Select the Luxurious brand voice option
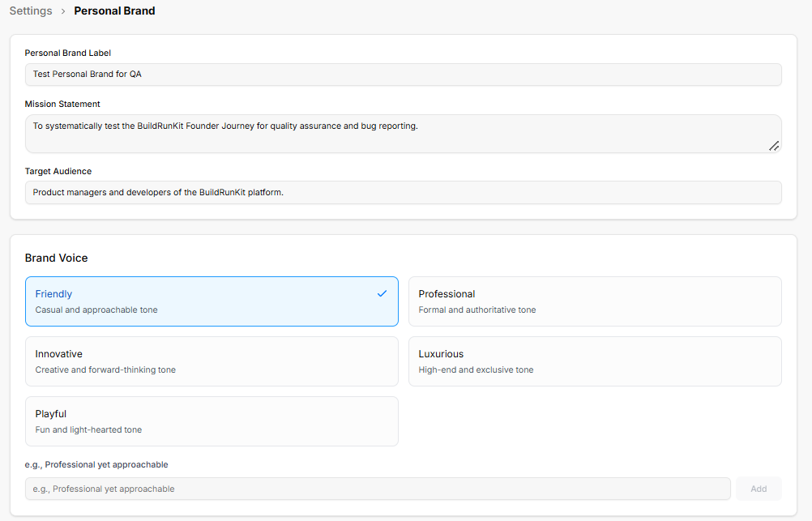Screen dimensions: 812x521 (x=595, y=361)
